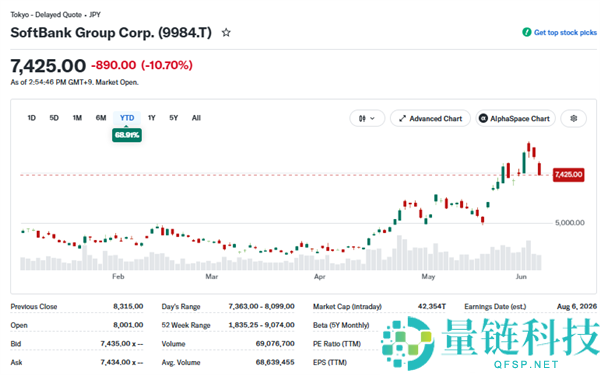600x375 pixels.
Task: Open the chart type candlestick dropdown
Action: 367,119
